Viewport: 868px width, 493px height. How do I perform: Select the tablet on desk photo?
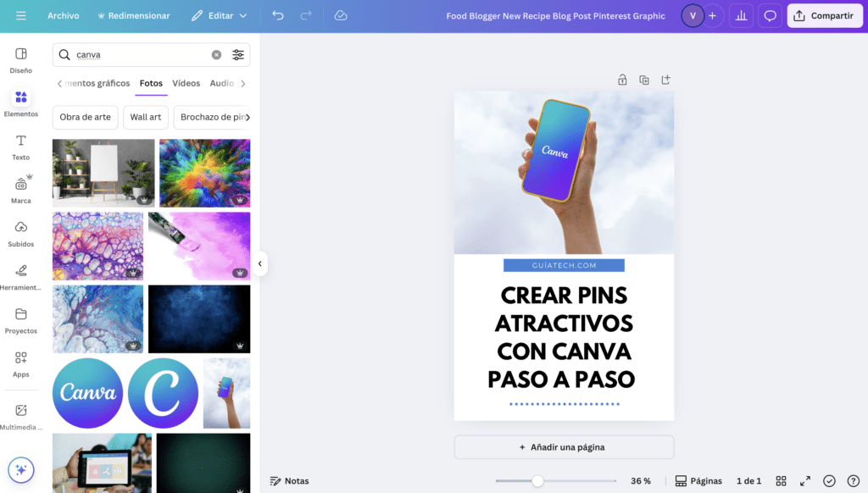pos(102,463)
